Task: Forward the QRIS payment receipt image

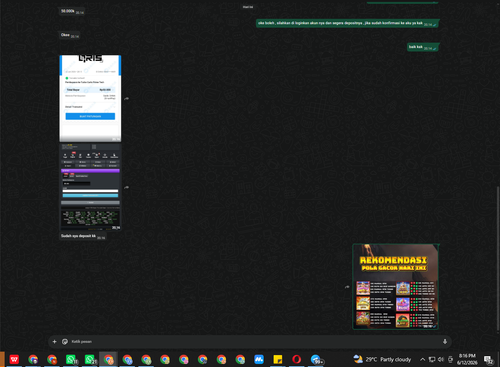Action: (126, 99)
